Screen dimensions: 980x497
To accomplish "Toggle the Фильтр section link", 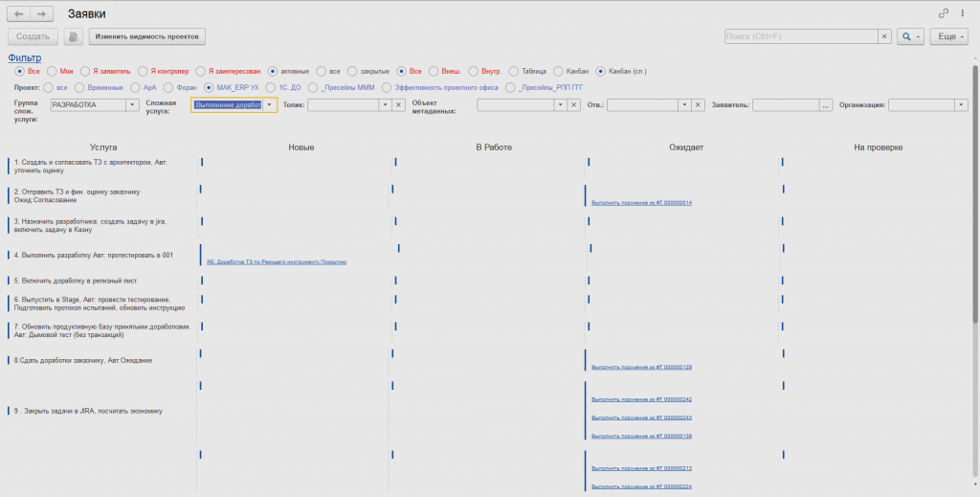I will (x=24, y=58).
